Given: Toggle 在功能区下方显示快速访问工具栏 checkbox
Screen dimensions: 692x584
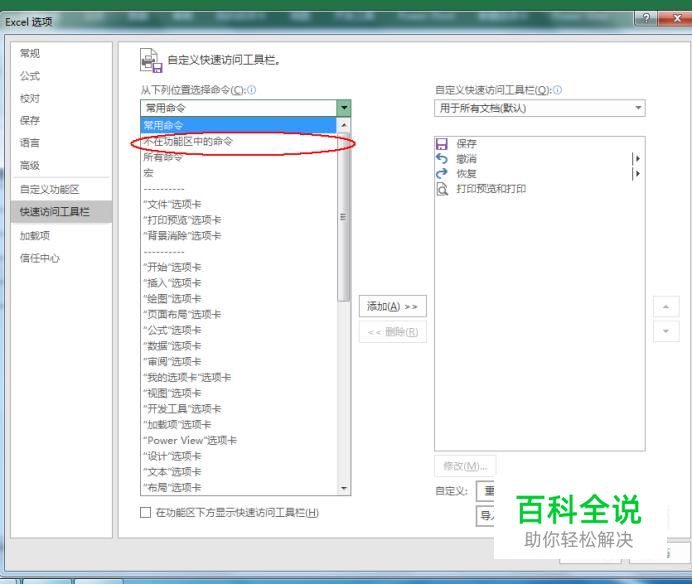Looking at the screenshot, I should coord(145,512).
